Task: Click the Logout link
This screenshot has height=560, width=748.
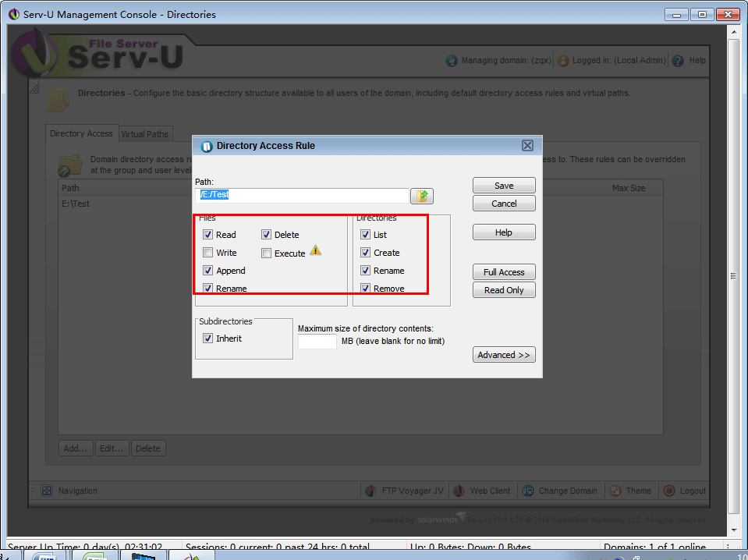Action: pos(693,491)
